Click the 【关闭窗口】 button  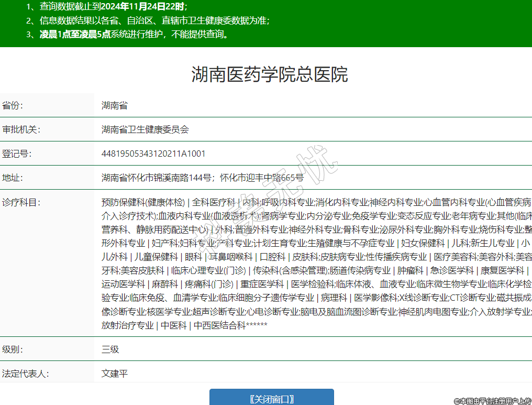(x=271, y=398)
